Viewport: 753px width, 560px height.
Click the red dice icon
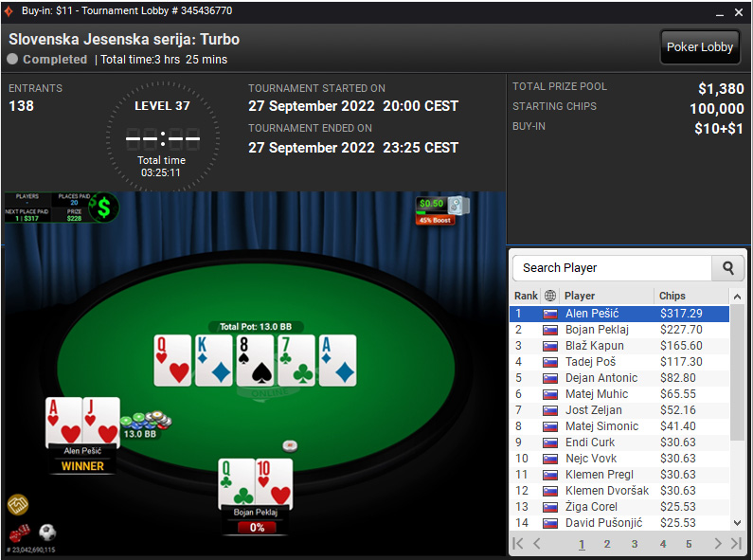coord(20,533)
